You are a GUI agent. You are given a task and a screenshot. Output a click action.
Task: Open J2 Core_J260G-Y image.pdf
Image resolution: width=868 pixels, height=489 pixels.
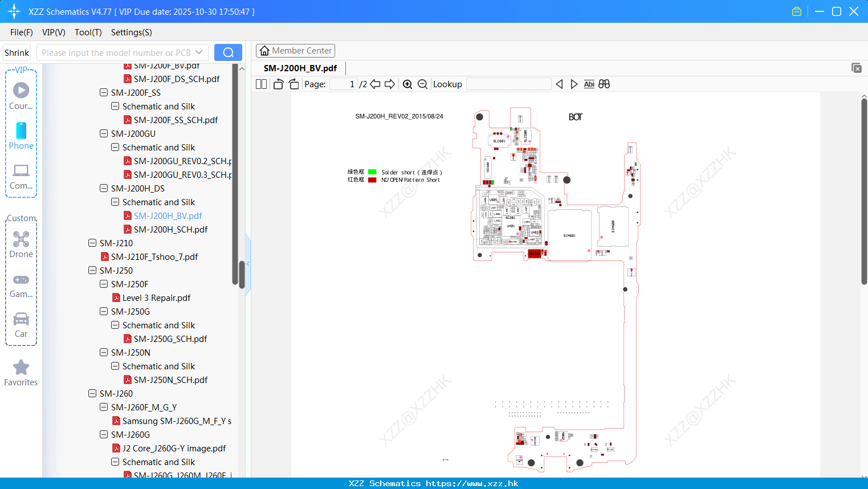(174, 448)
